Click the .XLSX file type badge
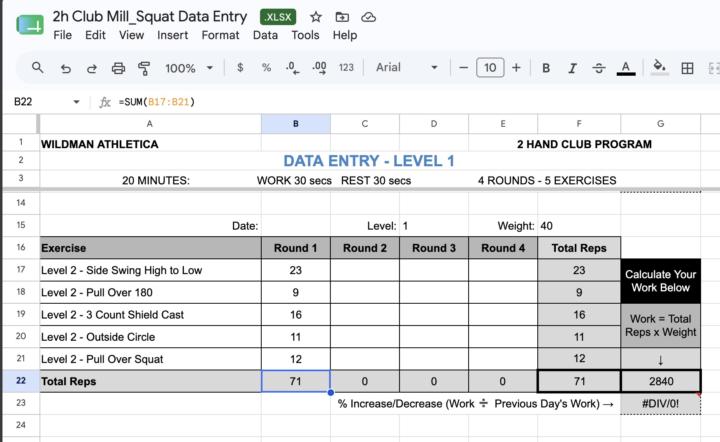Screen dimensions: 720x442 [278, 17]
